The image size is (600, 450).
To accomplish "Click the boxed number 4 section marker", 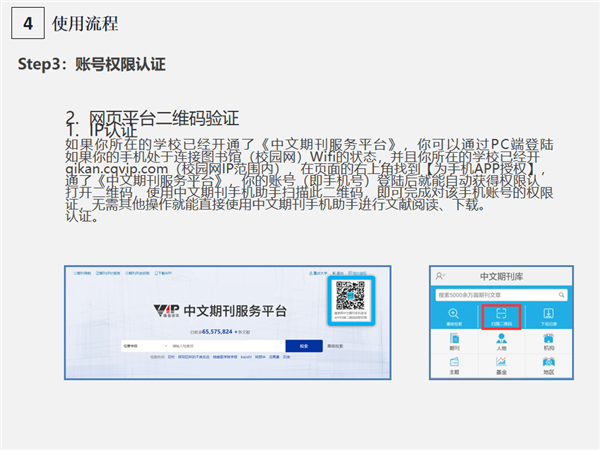I will click(x=28, y=23).
